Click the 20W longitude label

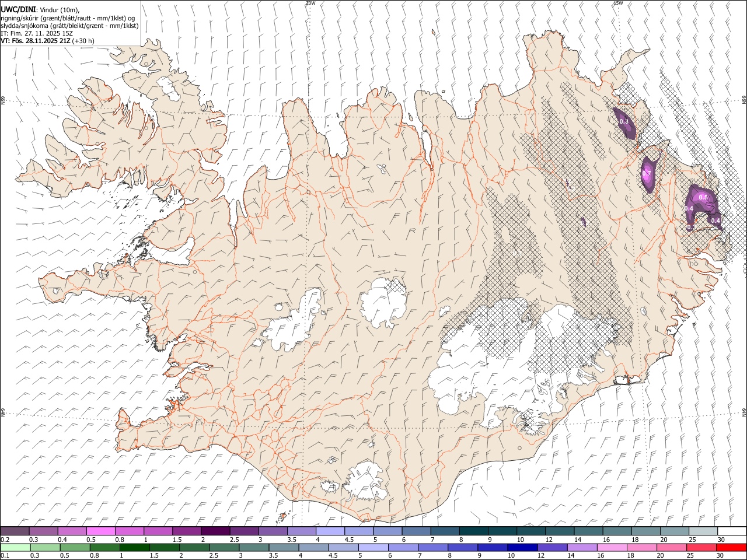[x=310, y=3]
